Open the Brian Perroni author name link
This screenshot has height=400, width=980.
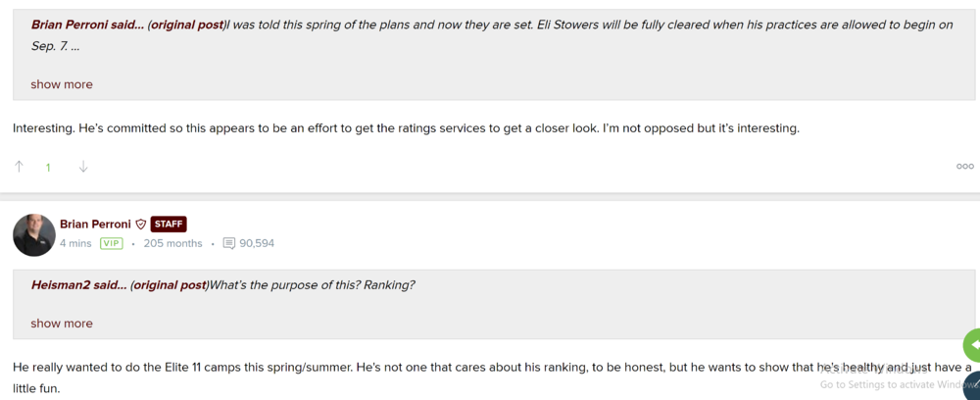[95, 225]
